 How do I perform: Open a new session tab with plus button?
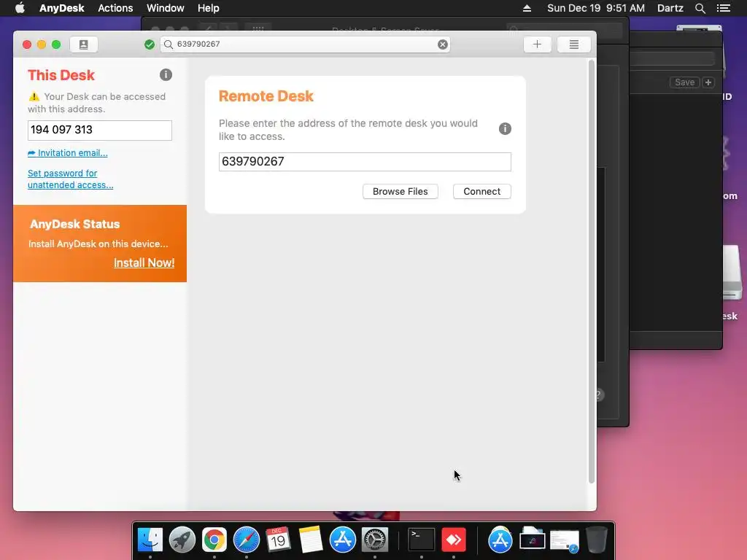pos(537,44)
